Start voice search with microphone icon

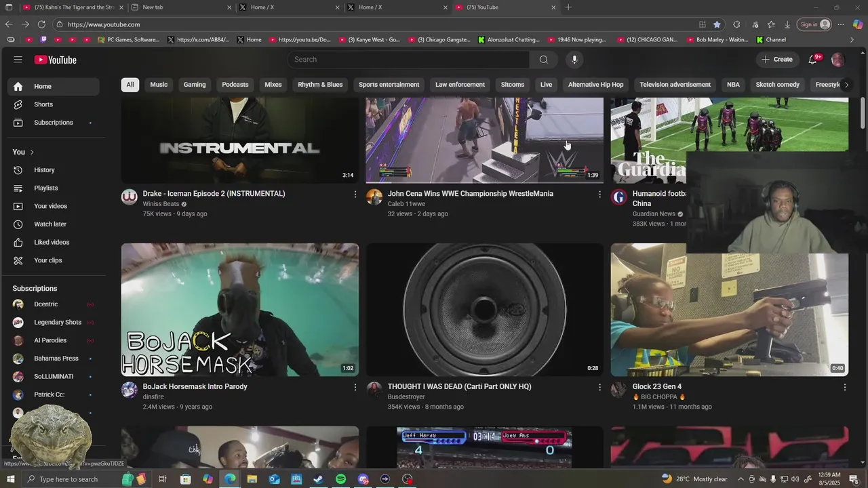tap(574, 60)
